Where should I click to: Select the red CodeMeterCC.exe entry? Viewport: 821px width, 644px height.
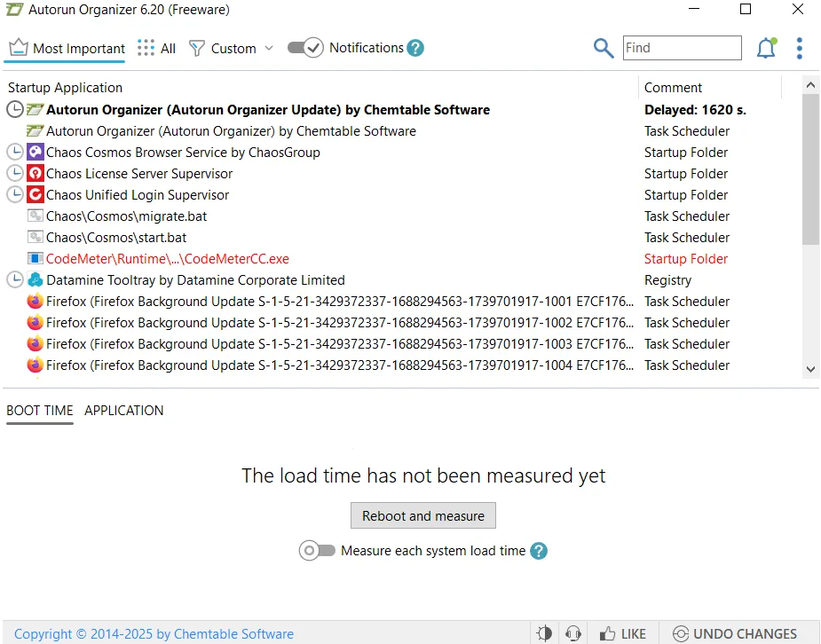pyautogui.click(x=168, y=259)
